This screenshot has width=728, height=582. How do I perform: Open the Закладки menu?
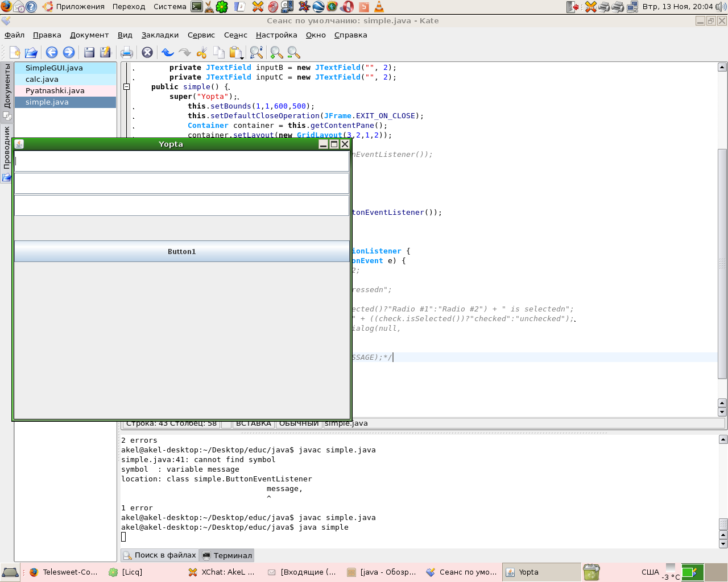tap(160, 35)
